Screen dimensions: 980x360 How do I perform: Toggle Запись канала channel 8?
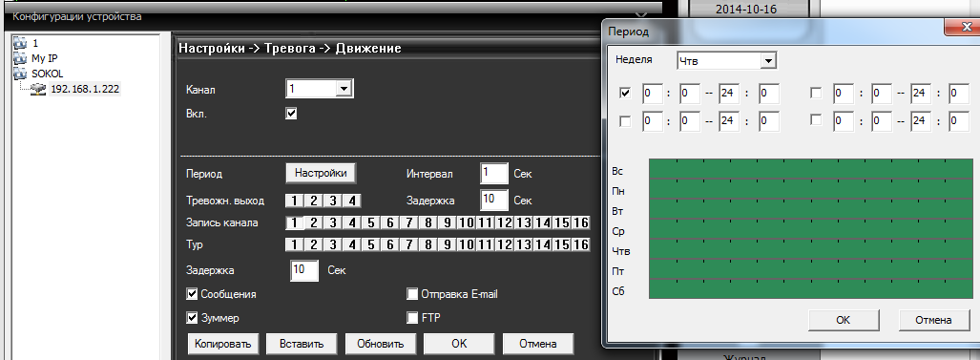(x=428, y=222)
